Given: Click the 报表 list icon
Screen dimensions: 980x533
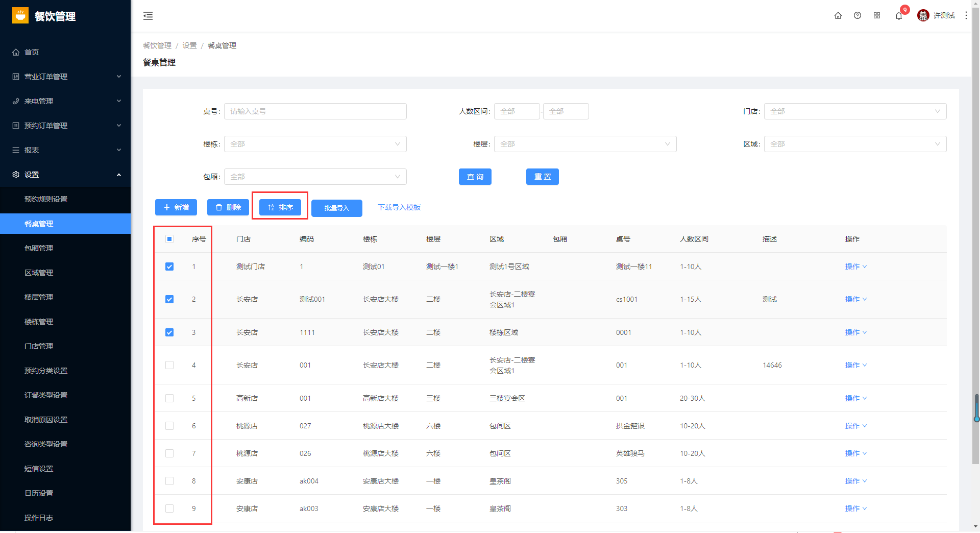Looking at the screenshot, I should [16, 150].
